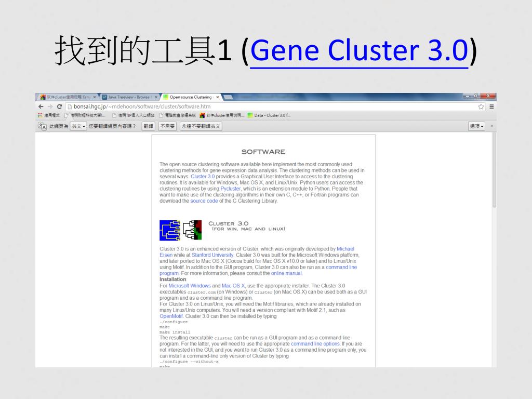Open the OpenMotif link
532x399 pixels.
(171, 316)
